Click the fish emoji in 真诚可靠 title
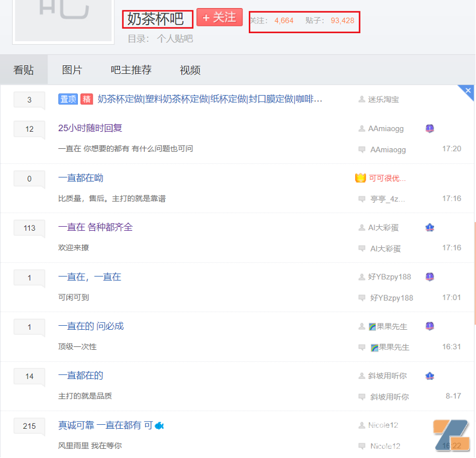This screenshot has height=458, width=476. [160, 425]
